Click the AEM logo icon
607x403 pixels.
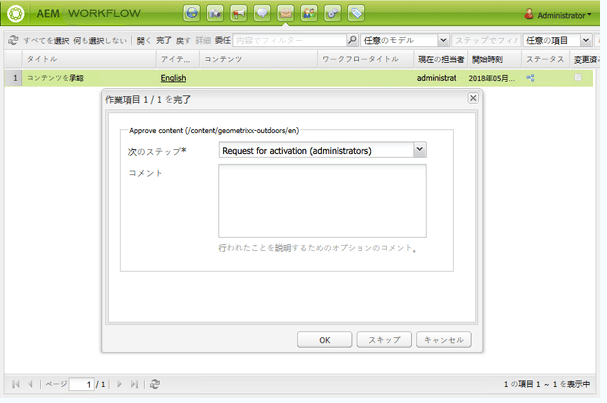pyautogui.click(x=15, y=13)
